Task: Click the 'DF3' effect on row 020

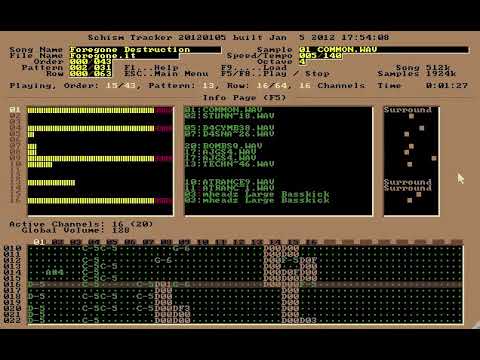Action: [x=181, y=308]
